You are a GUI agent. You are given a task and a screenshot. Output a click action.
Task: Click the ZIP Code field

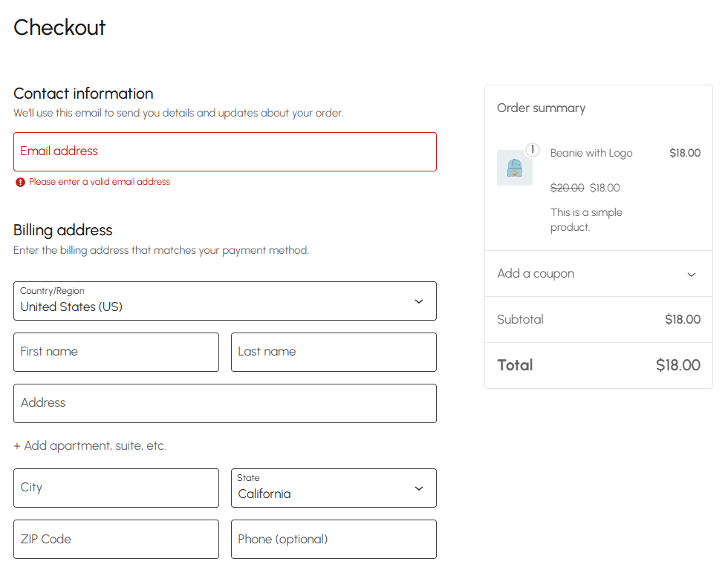pyautogui.click(x=116, y=539)
